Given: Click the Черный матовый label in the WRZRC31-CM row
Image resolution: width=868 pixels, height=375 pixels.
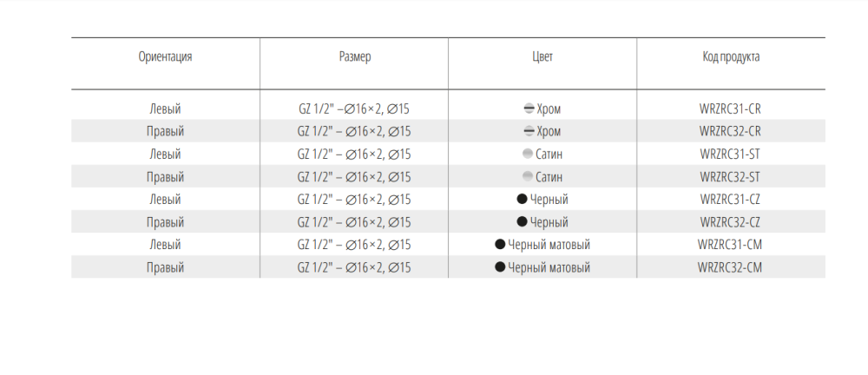Looking at the screenshot, I should pos(549,245).
